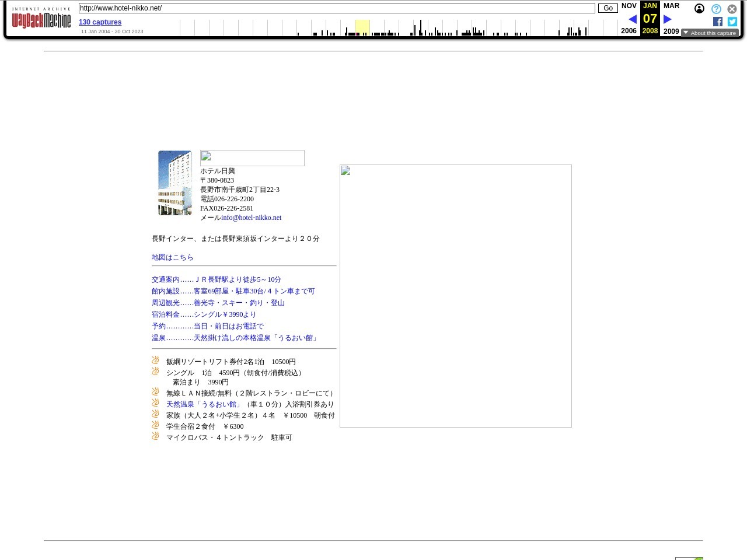Open 交通案内 access link
The height and width of the screenshot is (560, 747).
point(216,279)
